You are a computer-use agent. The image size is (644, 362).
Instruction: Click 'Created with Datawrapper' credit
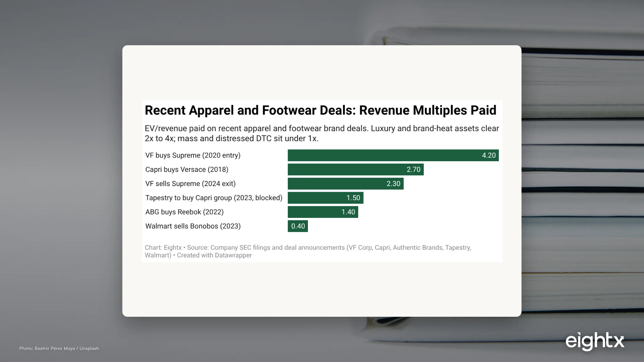[214, 255]
